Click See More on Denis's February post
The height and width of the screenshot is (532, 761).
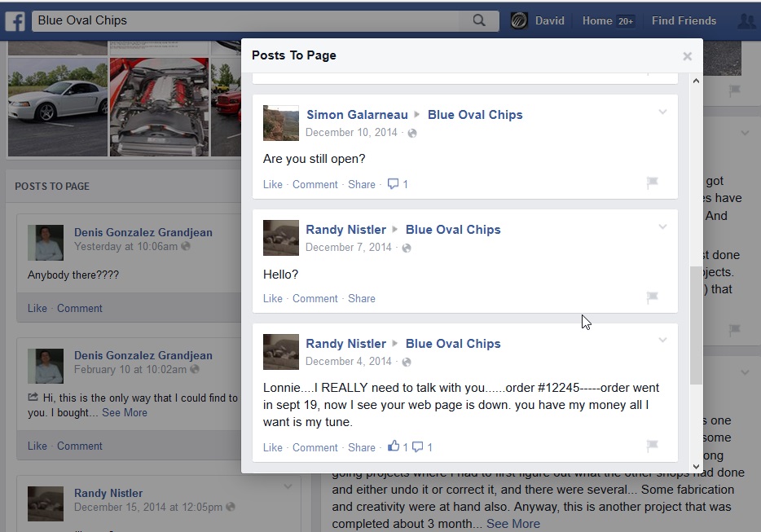coord(125,412)
